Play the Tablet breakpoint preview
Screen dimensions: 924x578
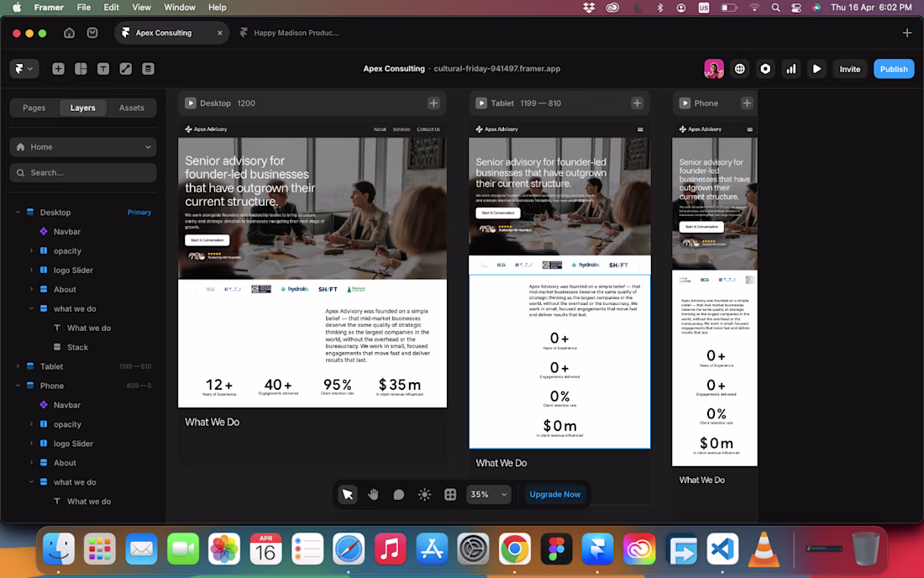coord(481,103)
